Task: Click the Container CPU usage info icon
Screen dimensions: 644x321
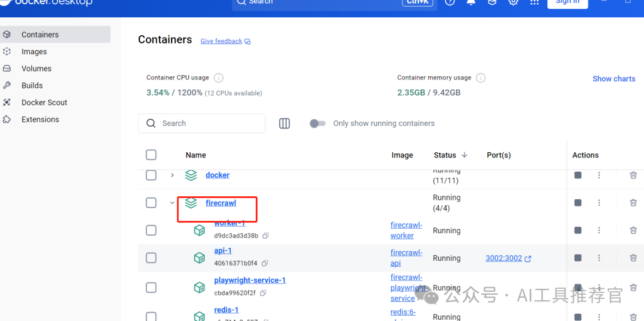Action: [219, 78]
